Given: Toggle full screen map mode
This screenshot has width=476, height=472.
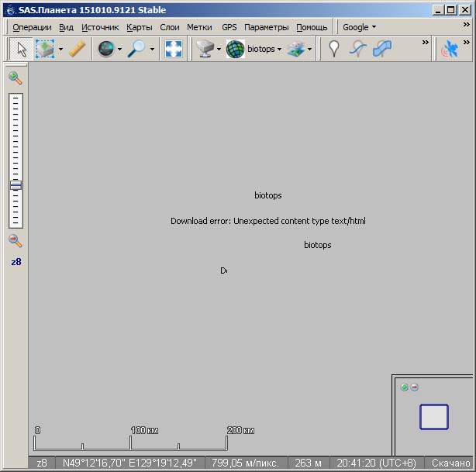Looking at the screenshot, I should pyautogui.click(x=173, y=49).
